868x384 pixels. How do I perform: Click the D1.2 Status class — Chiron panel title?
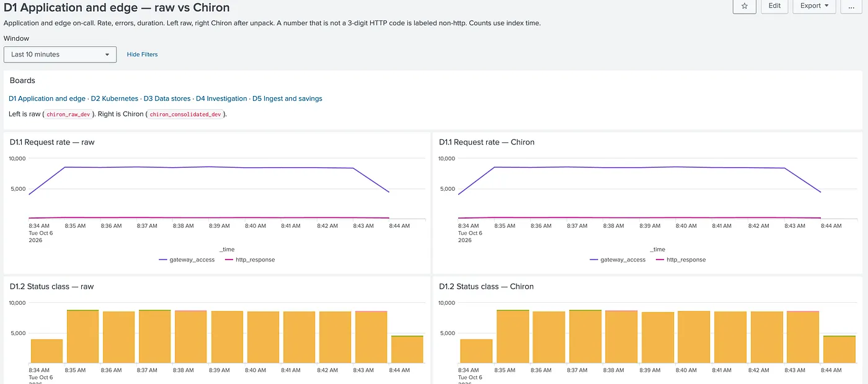point(486,286)
